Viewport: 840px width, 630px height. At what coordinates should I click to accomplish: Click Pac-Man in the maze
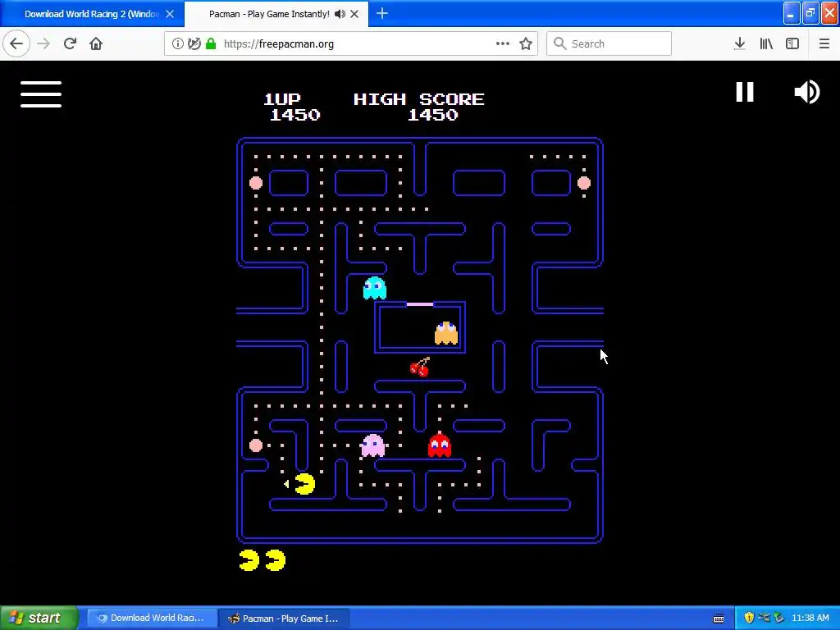pos(305,484)
